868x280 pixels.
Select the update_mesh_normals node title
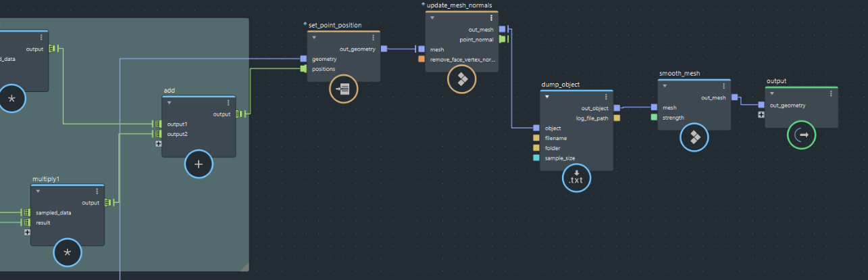[459, 5]
